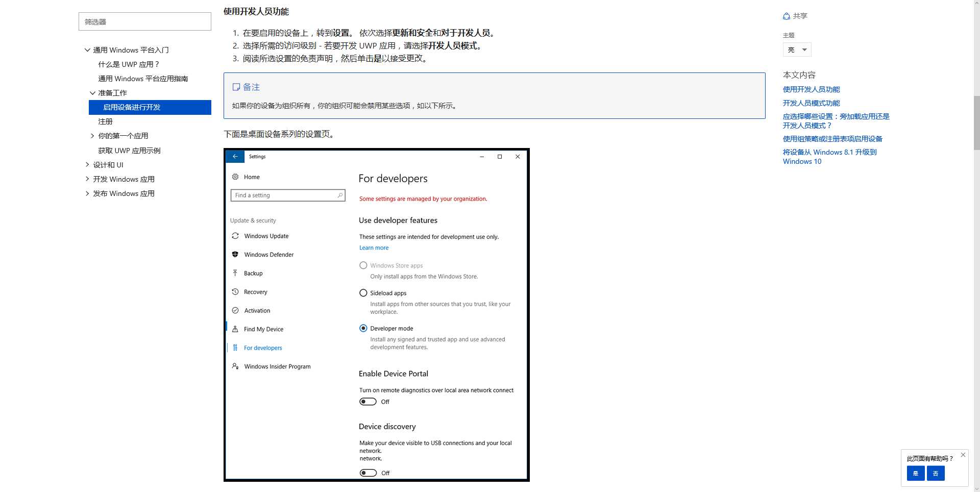This screenshot has width=980, height=492.
Task: Click the 筛选器 filter input field
Action: (x=145, y=21)
